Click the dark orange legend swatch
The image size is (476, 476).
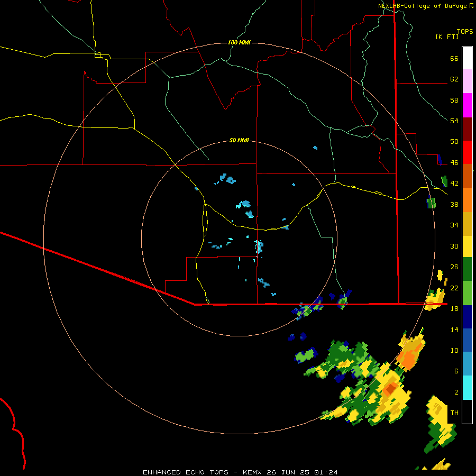467,176
